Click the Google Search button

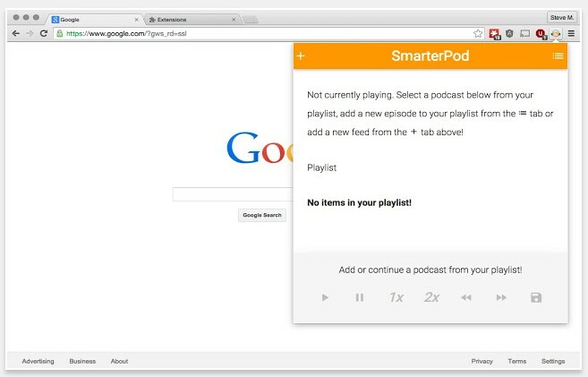(x=262, y=215)
